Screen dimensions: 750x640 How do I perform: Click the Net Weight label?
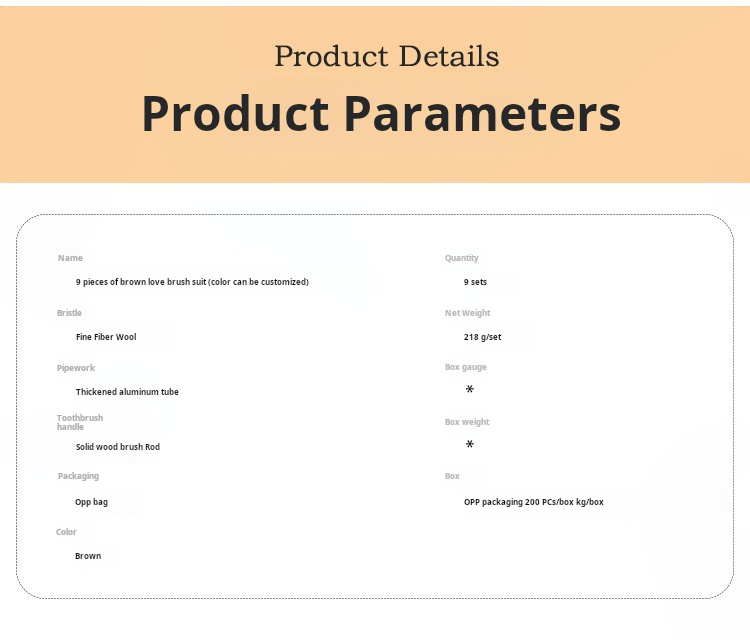coord(468,313)
